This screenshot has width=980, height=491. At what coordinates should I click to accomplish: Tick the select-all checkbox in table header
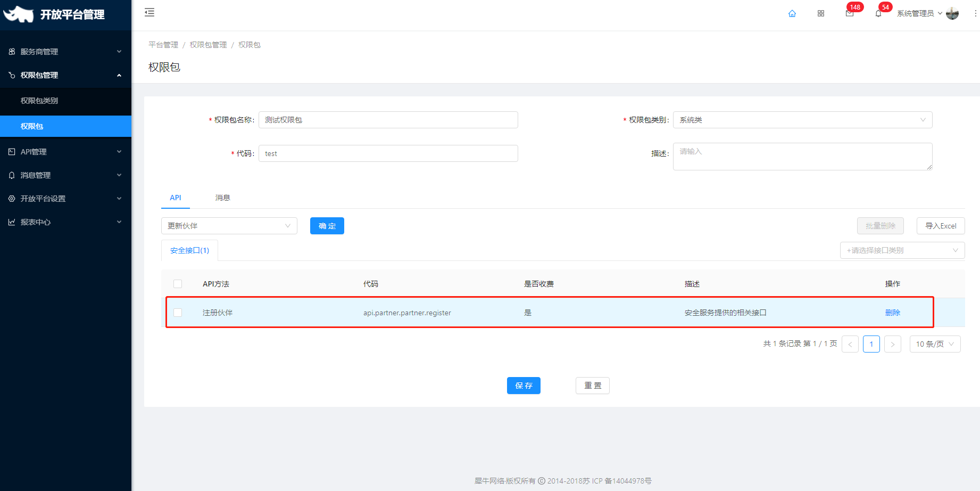tap(178, 284)
